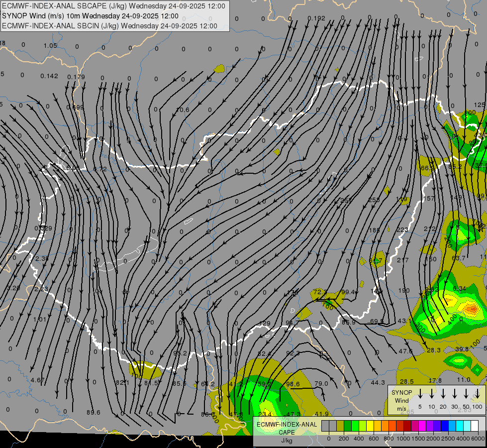Image resolution: width=487 pixels, height=448 pixels.
Task: Click the 47.6 value on the map
Action: (x=405, y=351)
